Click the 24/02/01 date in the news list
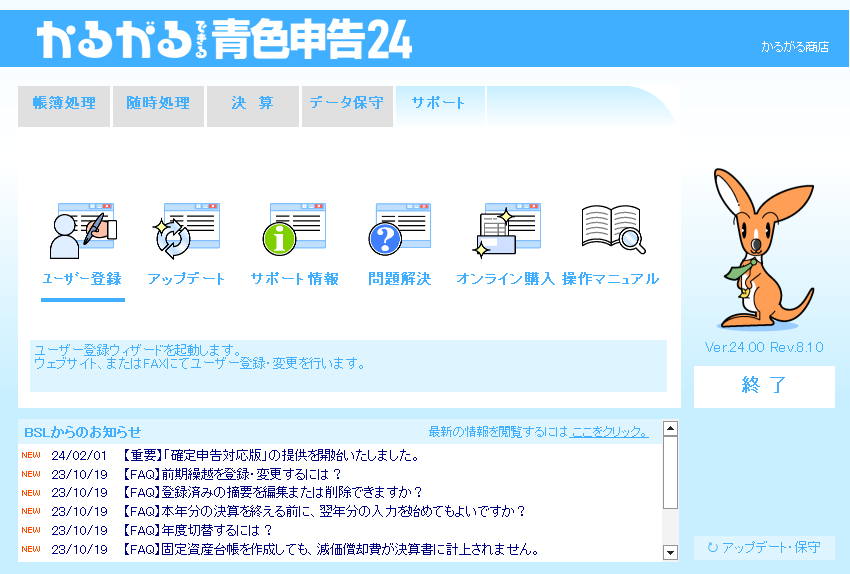This screenshot has height=574, width=850. [79, 455]
